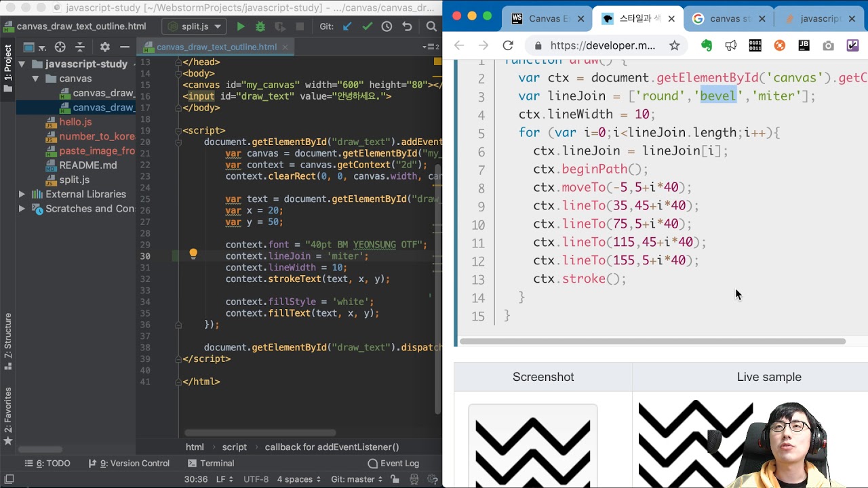Viewport: 868px width, 488px height.
Task: Click the Evernote elephant extension icon
Action: point(707,45)
